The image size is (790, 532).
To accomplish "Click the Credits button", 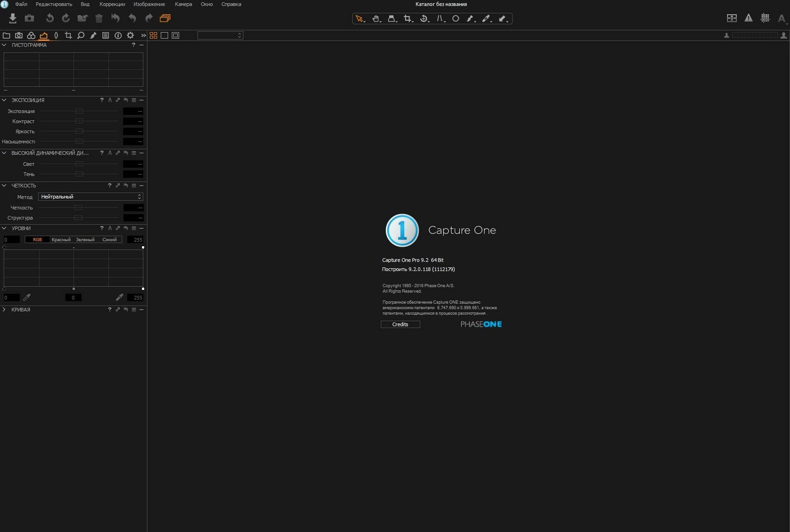I will 401,324.
